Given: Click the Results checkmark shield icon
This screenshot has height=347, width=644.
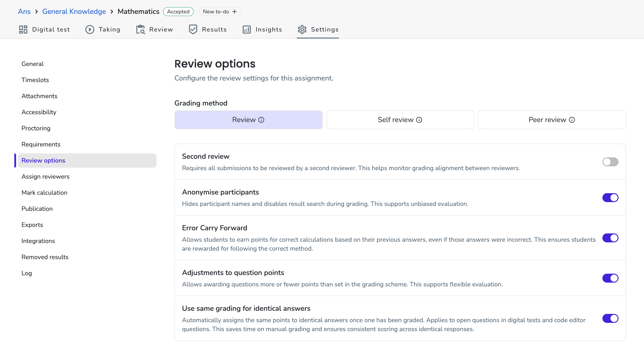Looking at the screenshot, I should point(193,30).
